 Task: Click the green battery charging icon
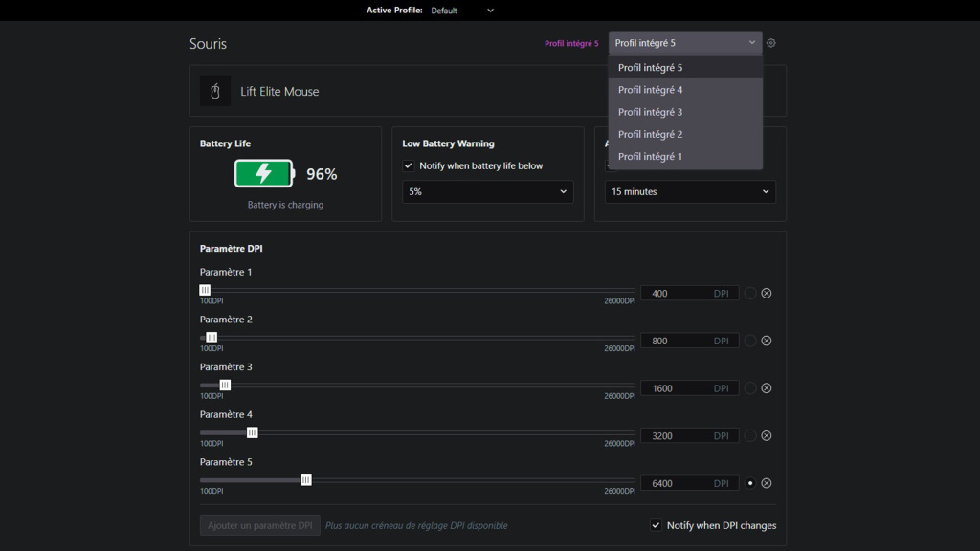(x=264, y=174)
